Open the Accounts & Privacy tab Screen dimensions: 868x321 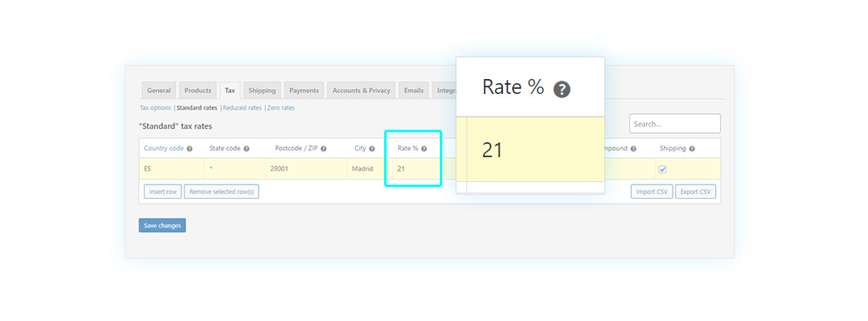(361, 90)
